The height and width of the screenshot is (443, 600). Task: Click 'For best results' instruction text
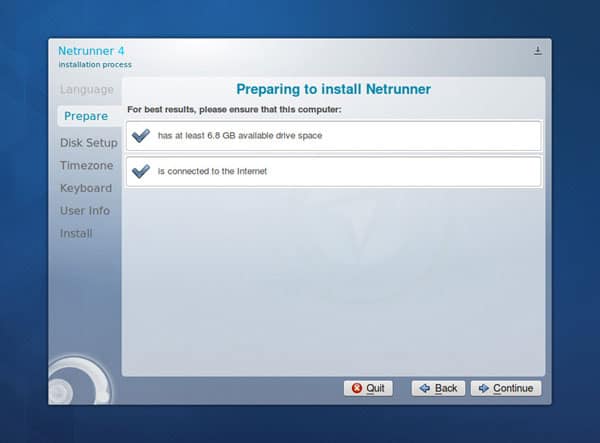[234, 109]
